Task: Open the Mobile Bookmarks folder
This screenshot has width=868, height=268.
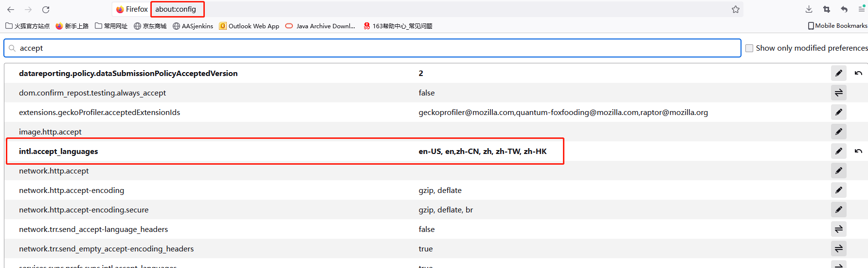Action: [x=837, y=26]
